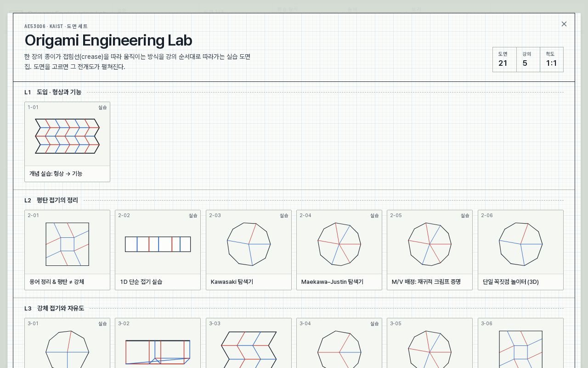Select drawing card 3-01

pos(67,343)
